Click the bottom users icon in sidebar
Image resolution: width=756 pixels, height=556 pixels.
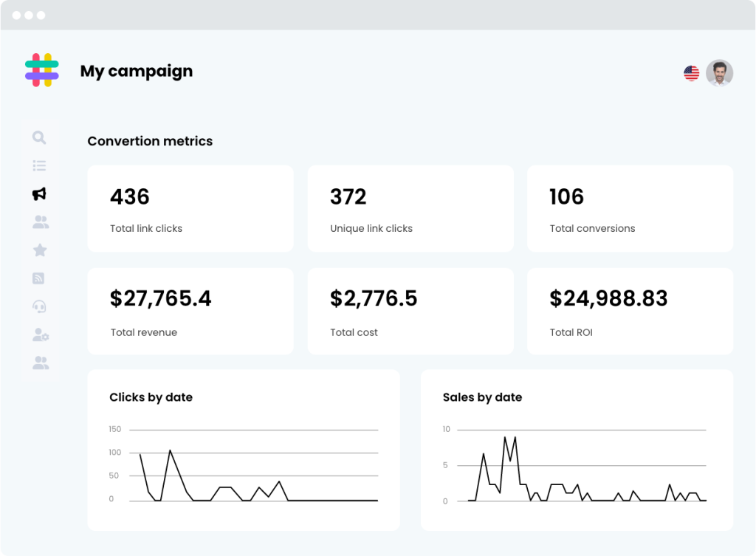point(41,363)
